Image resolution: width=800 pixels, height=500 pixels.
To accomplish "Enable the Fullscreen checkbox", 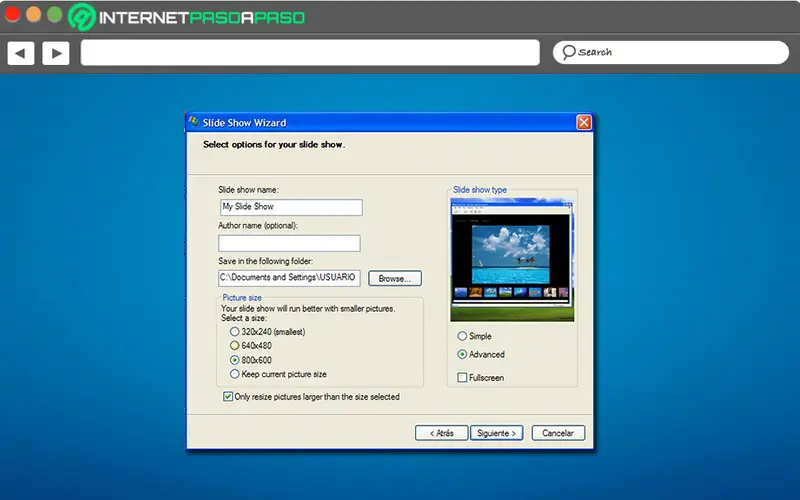I will 462,378.
